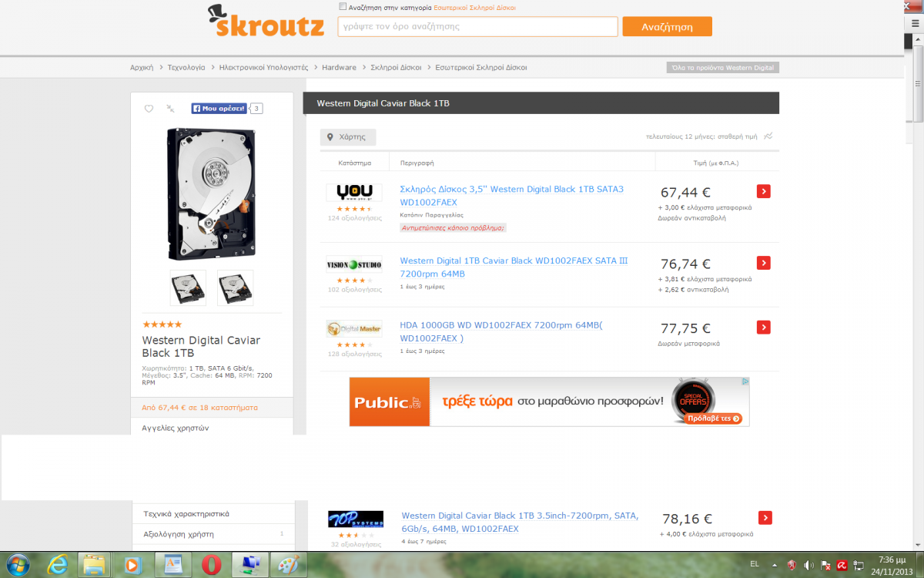924x578 pixels.
Task: Switch to Opera browser in taskbar
Action: point(210,565)
